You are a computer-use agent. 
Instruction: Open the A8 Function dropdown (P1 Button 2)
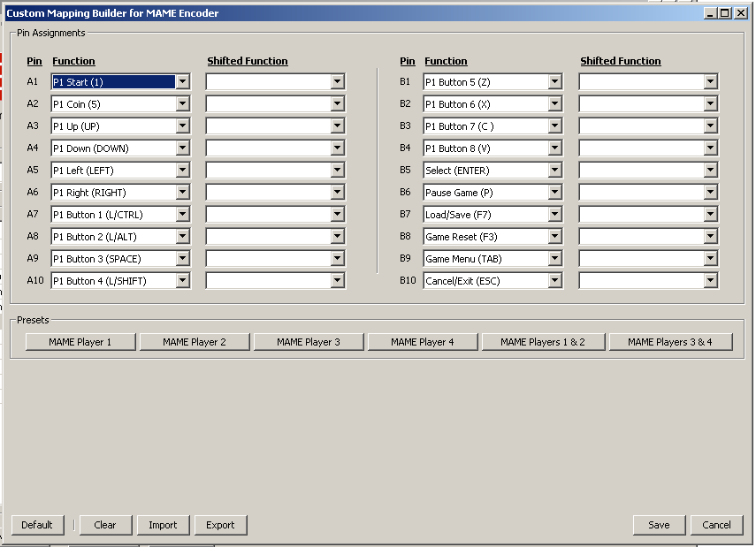[x=182, y=237]
